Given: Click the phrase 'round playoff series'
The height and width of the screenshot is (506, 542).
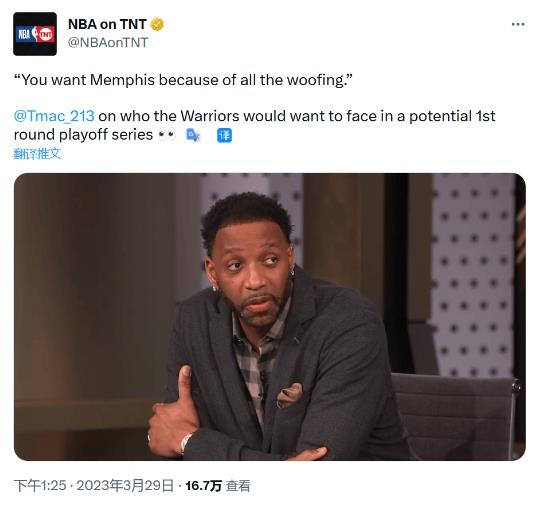Looking at the screenshot, I should tap(83, 135).
